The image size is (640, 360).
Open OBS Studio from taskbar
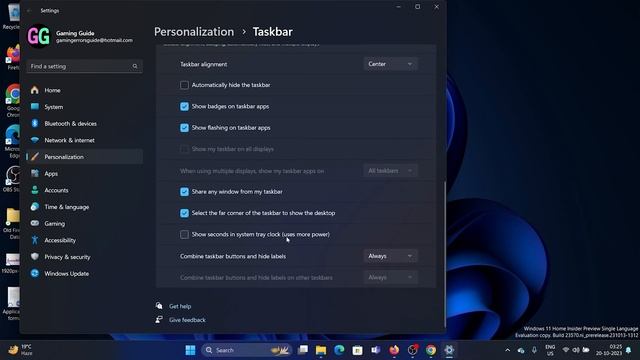[x=413, y=350]
